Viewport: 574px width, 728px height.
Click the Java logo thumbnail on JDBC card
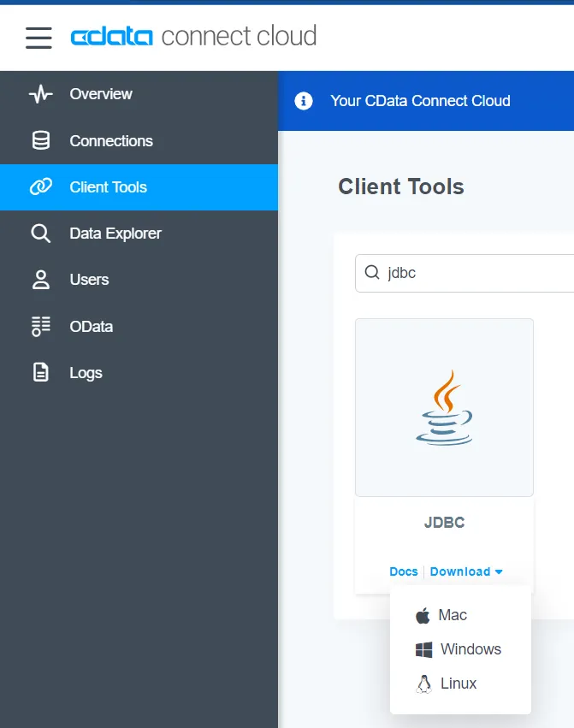coord(445,408)
